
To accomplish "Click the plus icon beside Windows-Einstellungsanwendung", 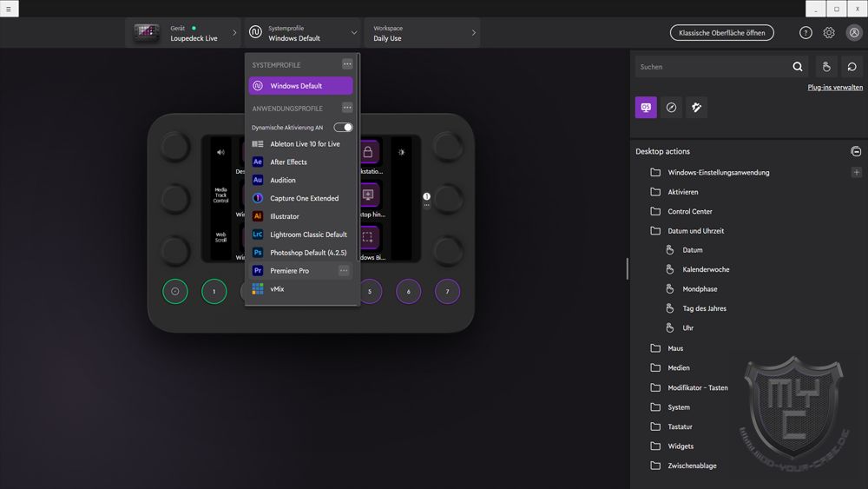I will click(x=857, y=172).
